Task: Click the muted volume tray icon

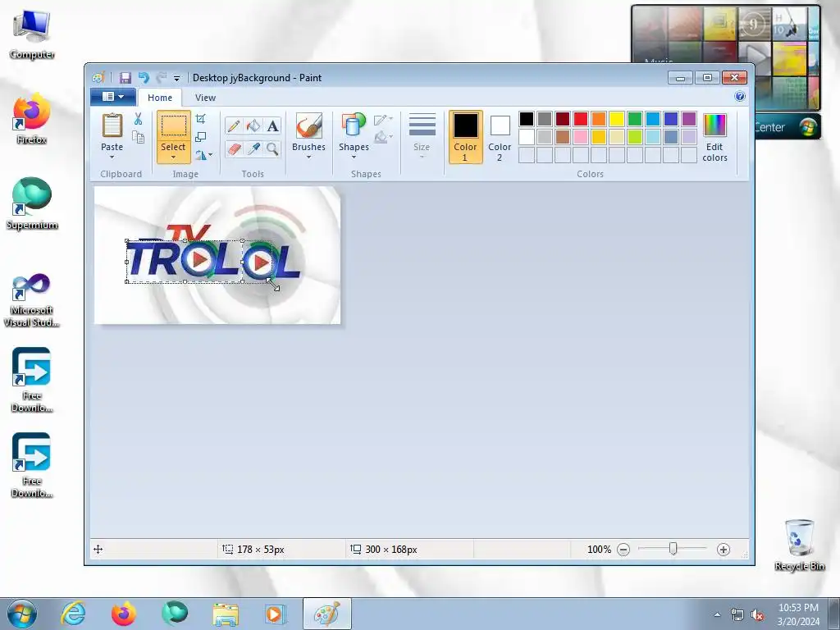Action: [x=757, y=615]
